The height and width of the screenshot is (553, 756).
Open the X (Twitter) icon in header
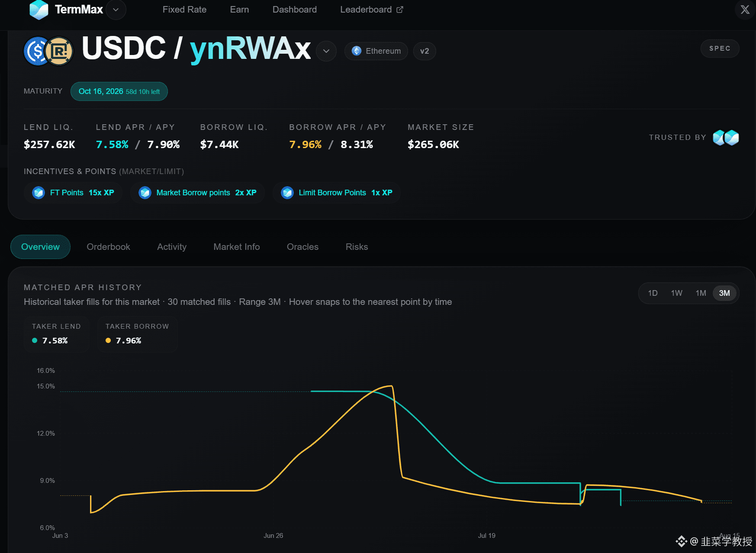coord(745,10)
